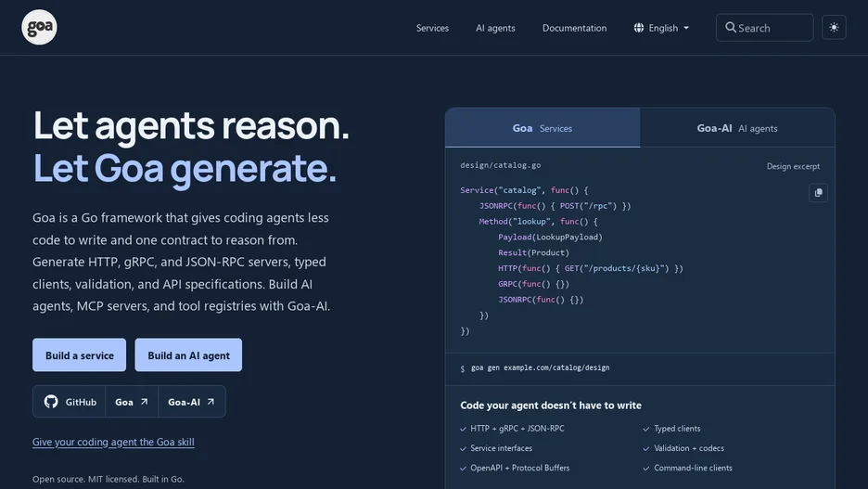This screenshot has width=868, height=489.
Task: Click the design/catalog.go file name
Action: click(x=501, y=165)
